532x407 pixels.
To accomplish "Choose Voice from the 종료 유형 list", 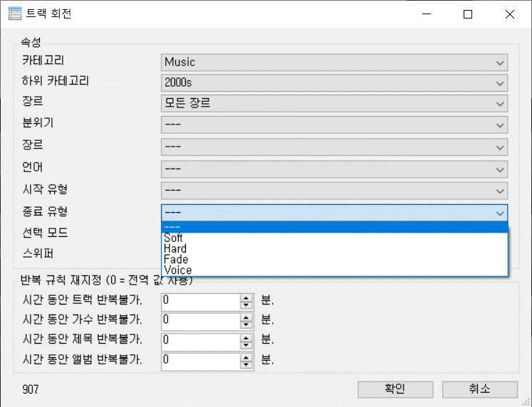I will click(x=335, y=270).
